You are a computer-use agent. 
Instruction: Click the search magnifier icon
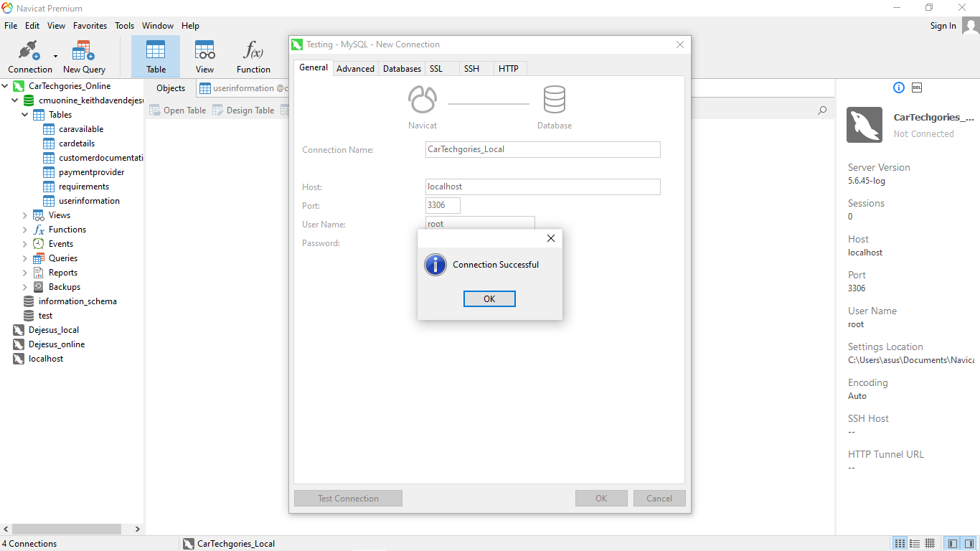(822, 110)
